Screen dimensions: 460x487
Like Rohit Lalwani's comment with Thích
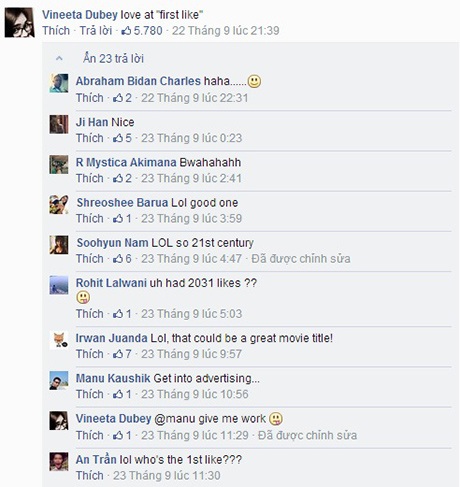coord(90,314)
